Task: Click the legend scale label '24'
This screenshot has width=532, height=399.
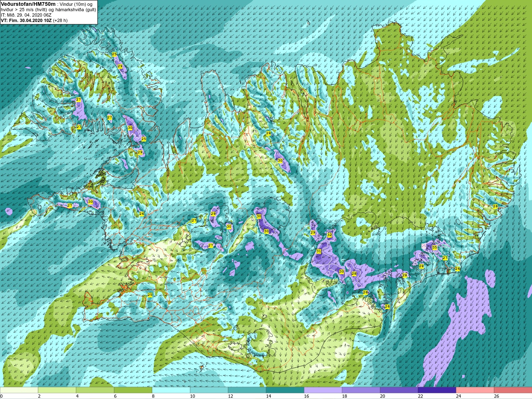Action: 458,396
